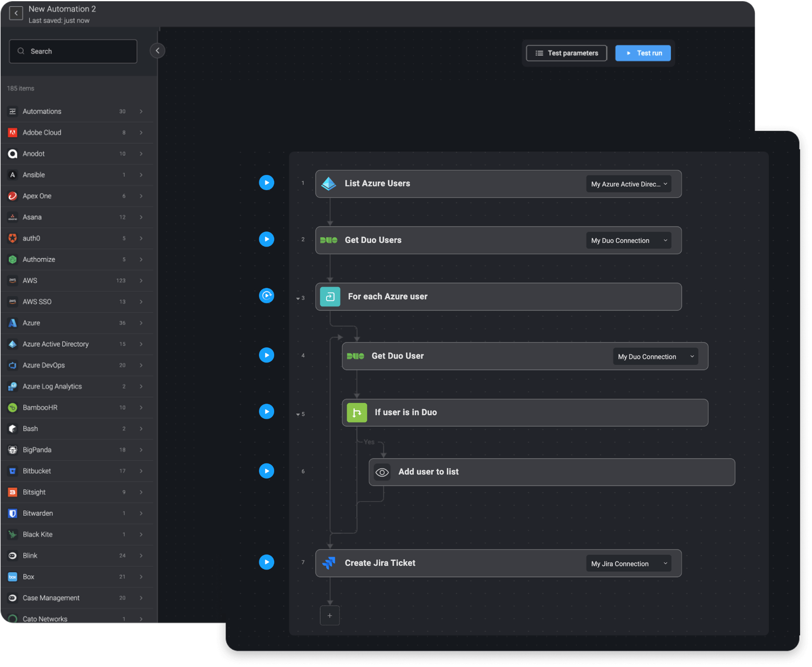
Task: Click the back arrow beside New Automation 2
Action: (16, 13)
